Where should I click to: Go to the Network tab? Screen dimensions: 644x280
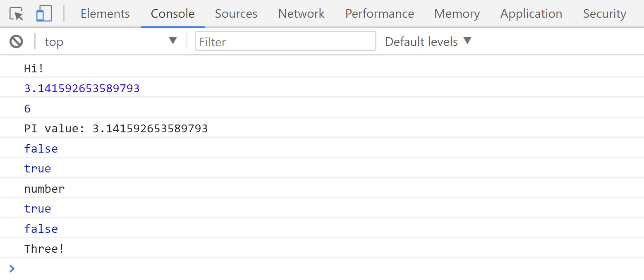coord(301,14)
